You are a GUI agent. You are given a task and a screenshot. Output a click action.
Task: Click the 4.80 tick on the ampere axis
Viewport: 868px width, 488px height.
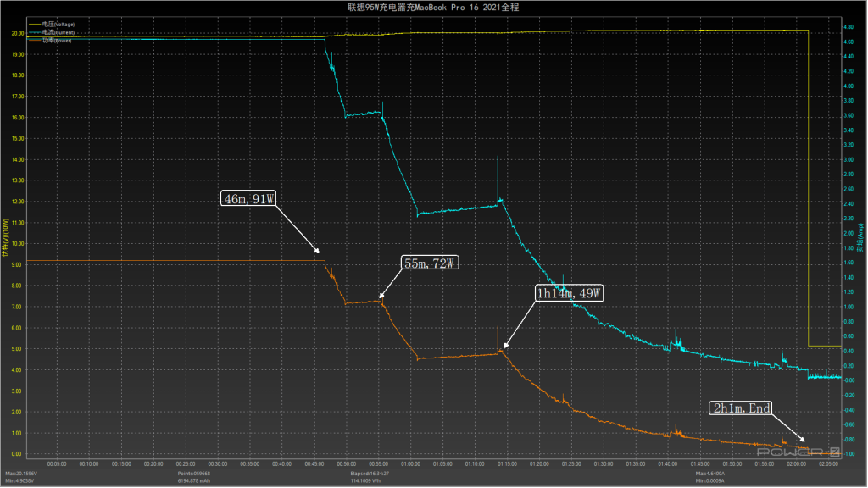pyautogui.click(x=848, y=27)
